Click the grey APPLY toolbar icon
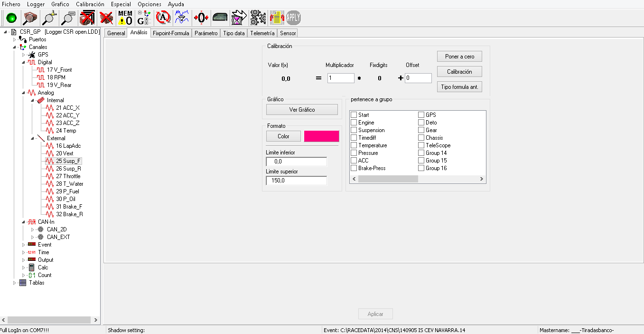The width and height of the screenshot is (644, 334). 293,18
